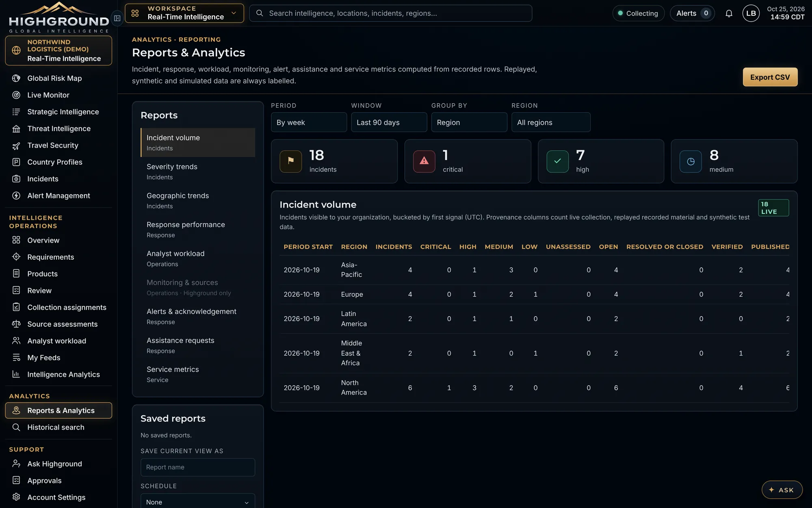
Task: Click the Strategic Intelligence list icon
Action: [x=16, y=112]
